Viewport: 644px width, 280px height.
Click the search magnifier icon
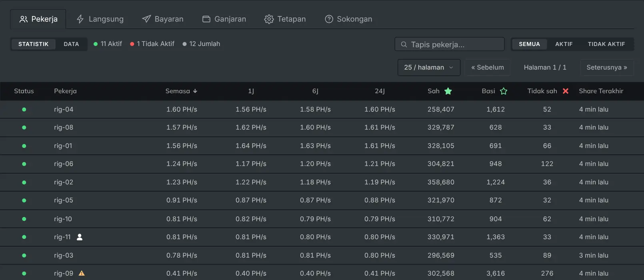(404, 44)
